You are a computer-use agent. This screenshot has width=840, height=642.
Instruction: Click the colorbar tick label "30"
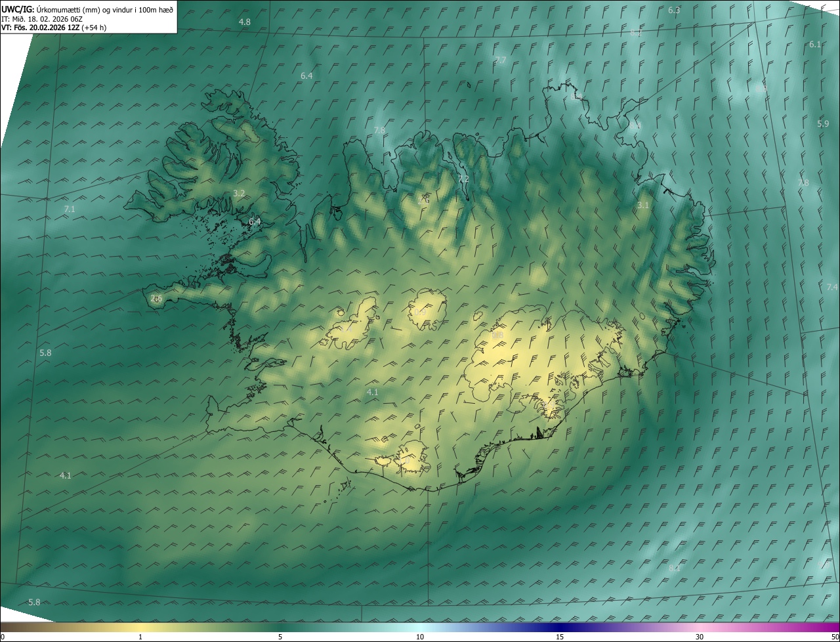coord(700,637)
